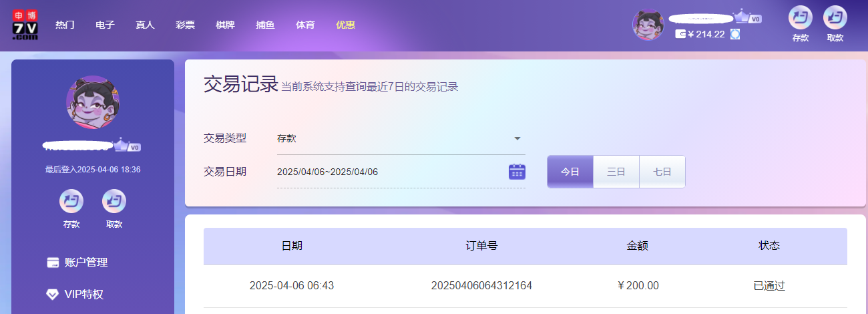Screen dimensions: 868x314
Task: Click the sidebar withdraw (取款) icon
Action: tap(114, 201)
